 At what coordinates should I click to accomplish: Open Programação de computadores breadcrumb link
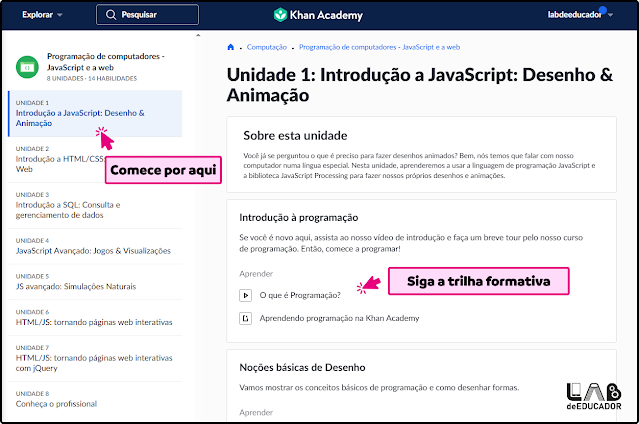379,47
